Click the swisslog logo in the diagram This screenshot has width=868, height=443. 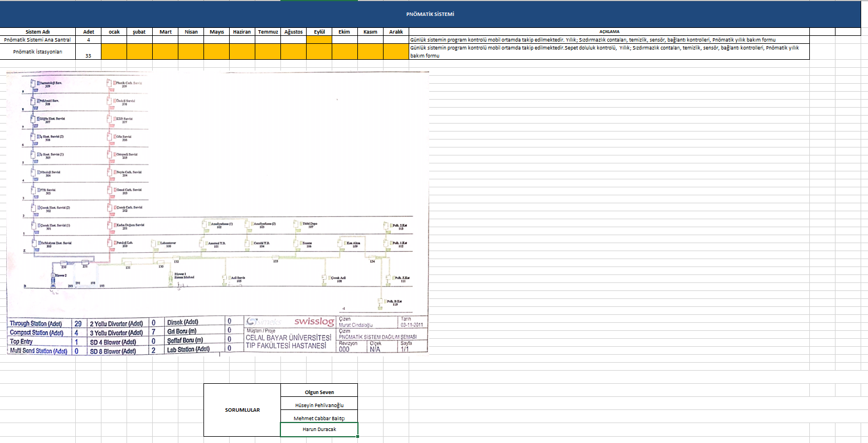coord(314,321)
